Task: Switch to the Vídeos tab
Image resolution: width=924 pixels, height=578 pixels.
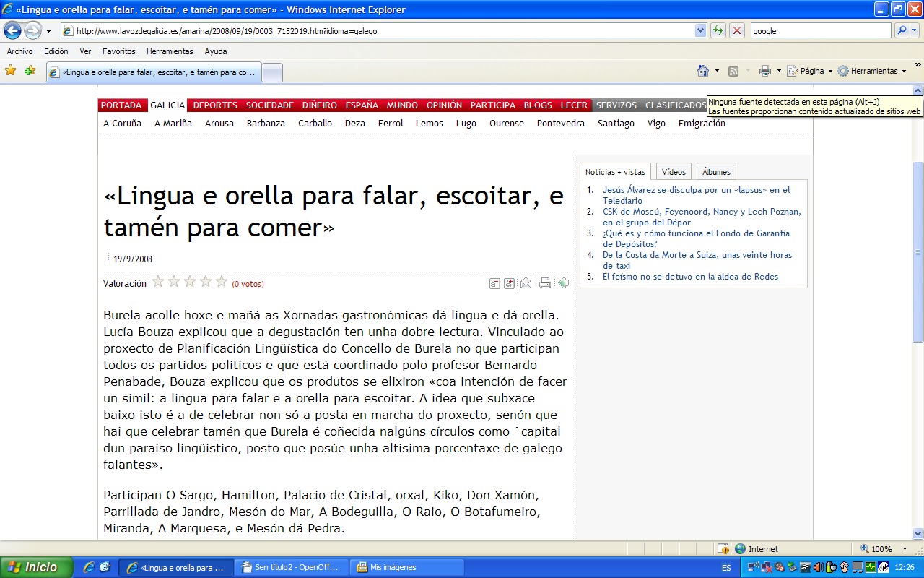Action: point(674,172)
